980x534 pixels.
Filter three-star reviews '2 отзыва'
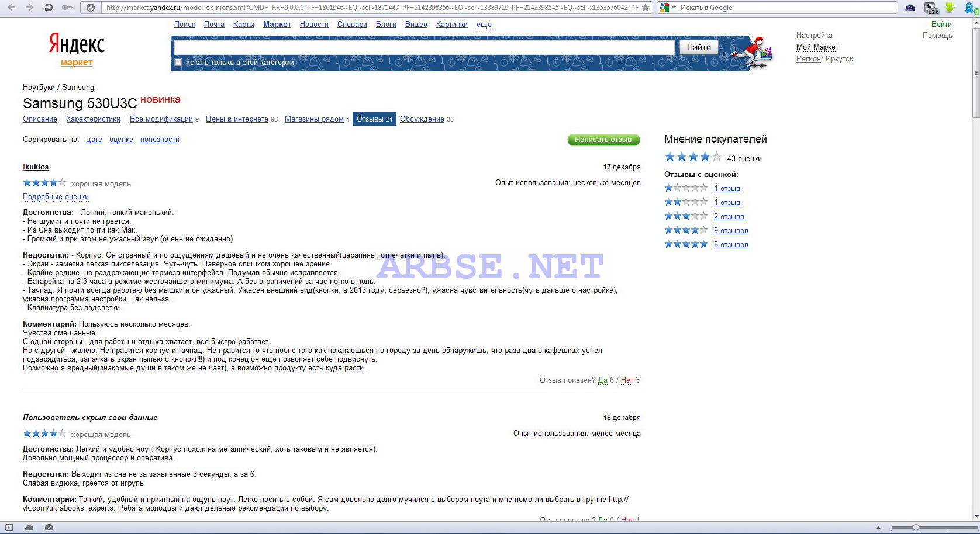(729, 217)
